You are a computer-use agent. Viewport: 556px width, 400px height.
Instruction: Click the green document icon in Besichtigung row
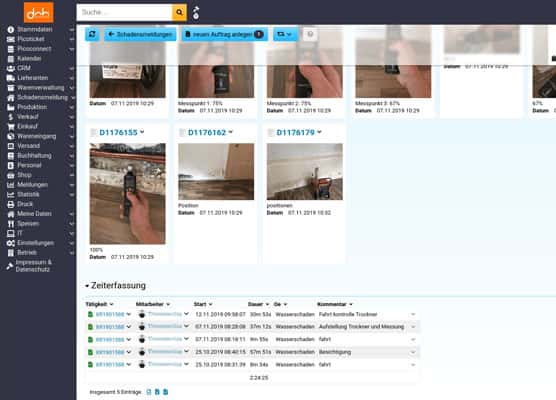[x=90, y=352]
